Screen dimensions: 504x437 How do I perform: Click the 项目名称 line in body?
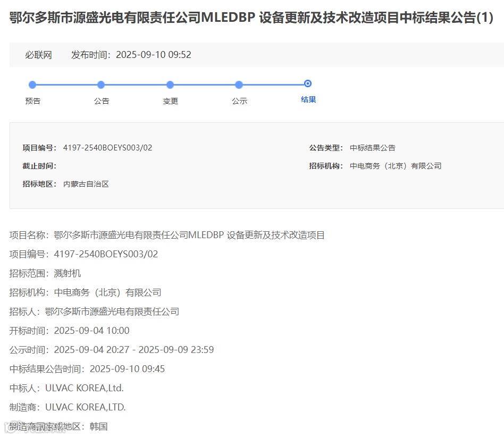point(167,235)
